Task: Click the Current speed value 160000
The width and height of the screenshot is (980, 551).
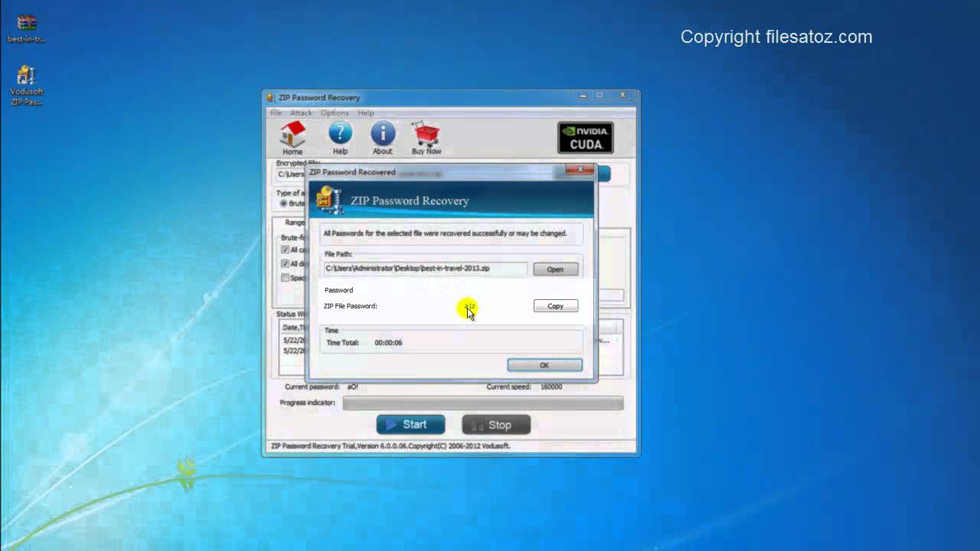Action: click(551, 387)
